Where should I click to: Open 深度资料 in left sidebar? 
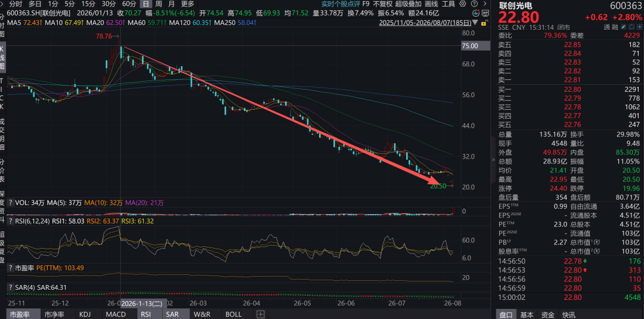tap(2, 207)
